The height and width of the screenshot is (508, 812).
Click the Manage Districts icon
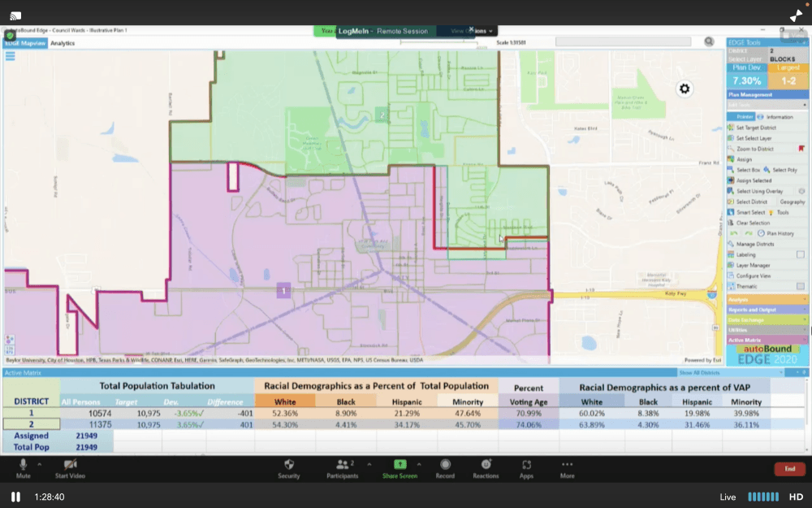[x=731, y=244]
